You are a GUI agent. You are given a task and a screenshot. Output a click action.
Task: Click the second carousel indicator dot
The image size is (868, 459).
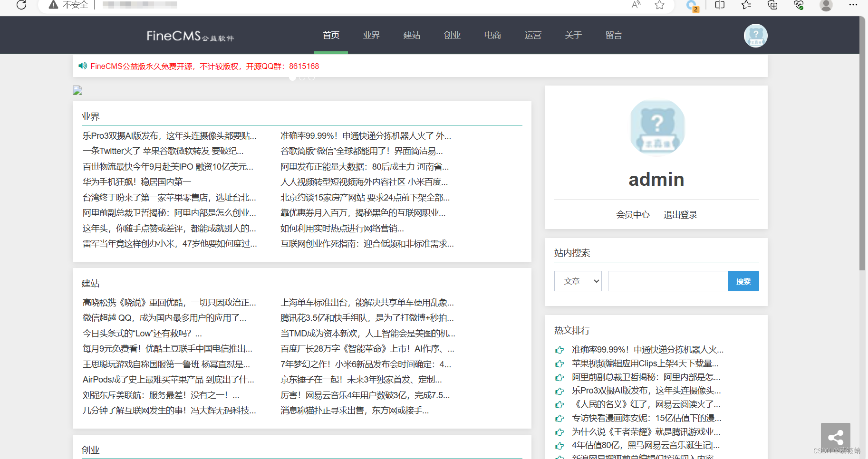coord(302,77)
